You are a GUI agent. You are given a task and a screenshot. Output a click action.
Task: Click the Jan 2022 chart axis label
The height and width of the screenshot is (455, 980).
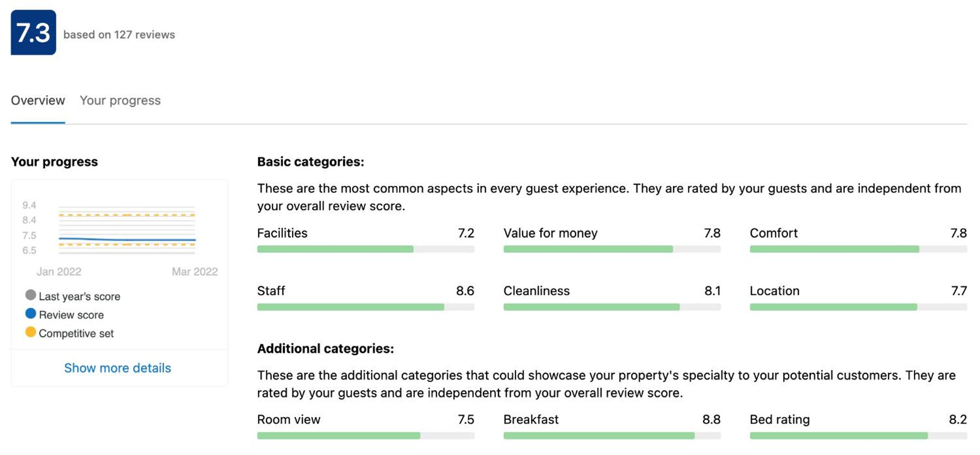(59, 272)
